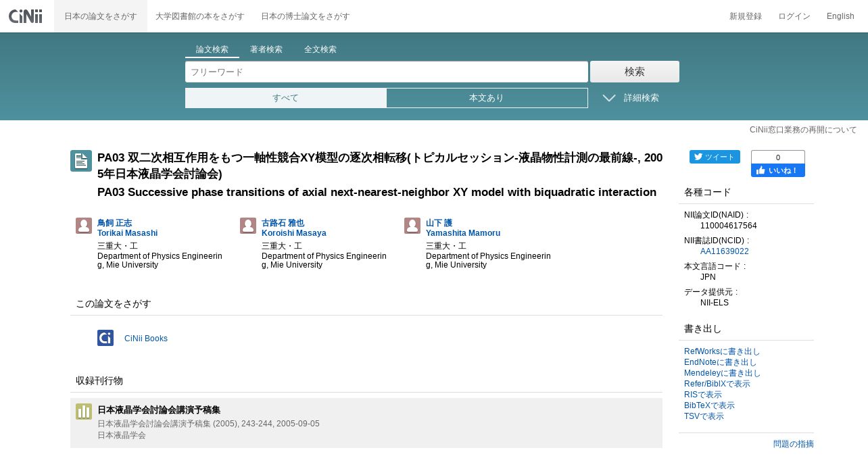Click the データ提供元 value NII-ELS
This screenshot has height=471, width=868.
coord(715,303)
